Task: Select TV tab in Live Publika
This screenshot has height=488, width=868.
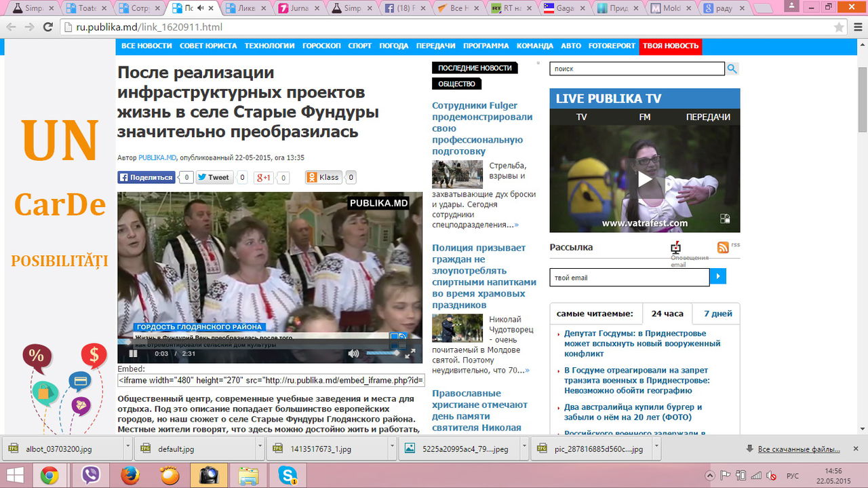Action: point(581,117)
